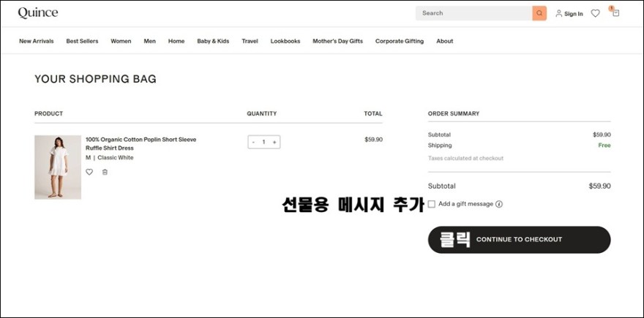Tick the Add a gift message checkbox

[431, 205]
